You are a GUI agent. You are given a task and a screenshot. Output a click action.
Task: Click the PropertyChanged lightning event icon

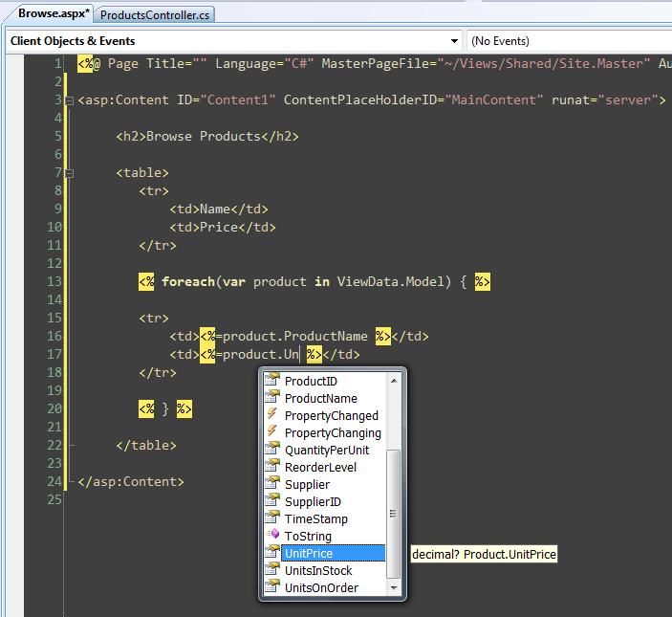pos(271,414)
